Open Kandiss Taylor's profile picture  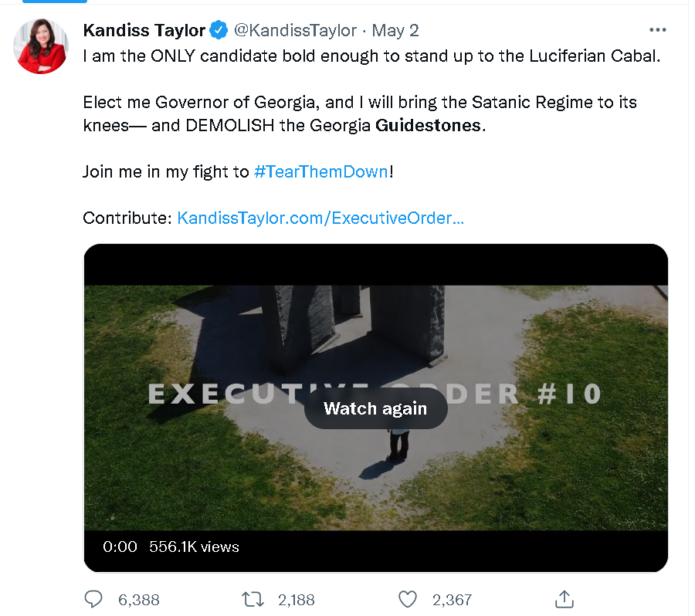(42, 45)
